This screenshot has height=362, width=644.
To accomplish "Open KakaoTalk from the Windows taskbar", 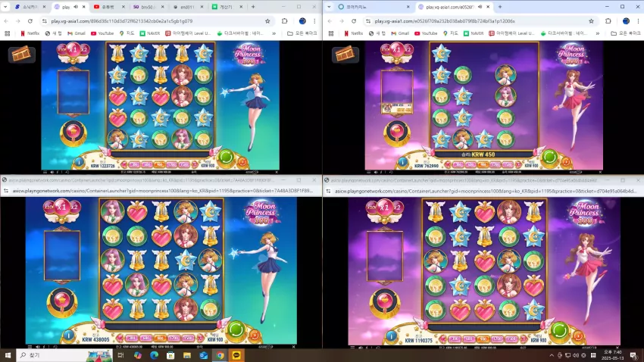I will coord(236,355).
